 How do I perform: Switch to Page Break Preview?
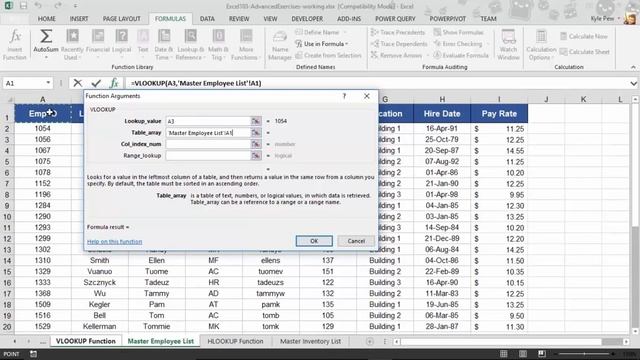click(542, 354)
